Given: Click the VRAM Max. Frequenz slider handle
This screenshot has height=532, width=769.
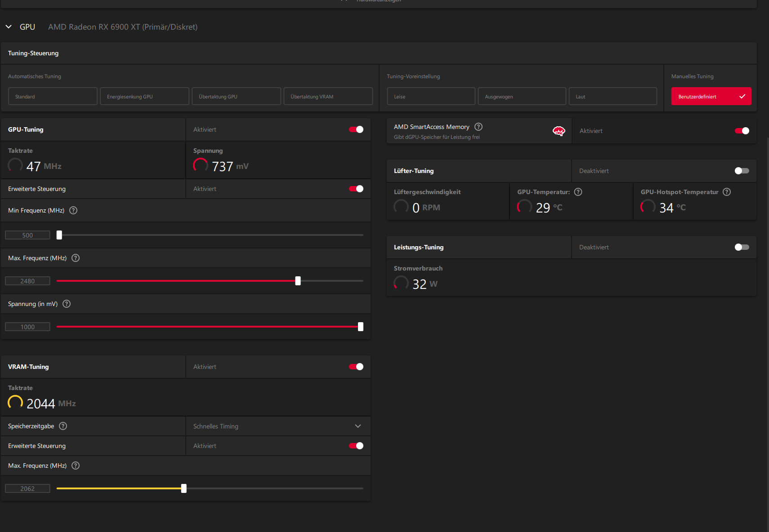Looking at the screenshot, I should [x=183, y=488].
